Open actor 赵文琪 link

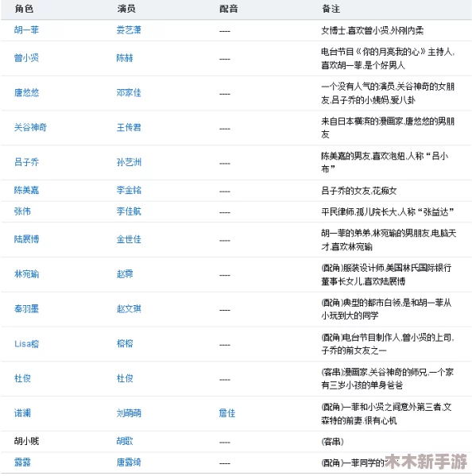129,309
